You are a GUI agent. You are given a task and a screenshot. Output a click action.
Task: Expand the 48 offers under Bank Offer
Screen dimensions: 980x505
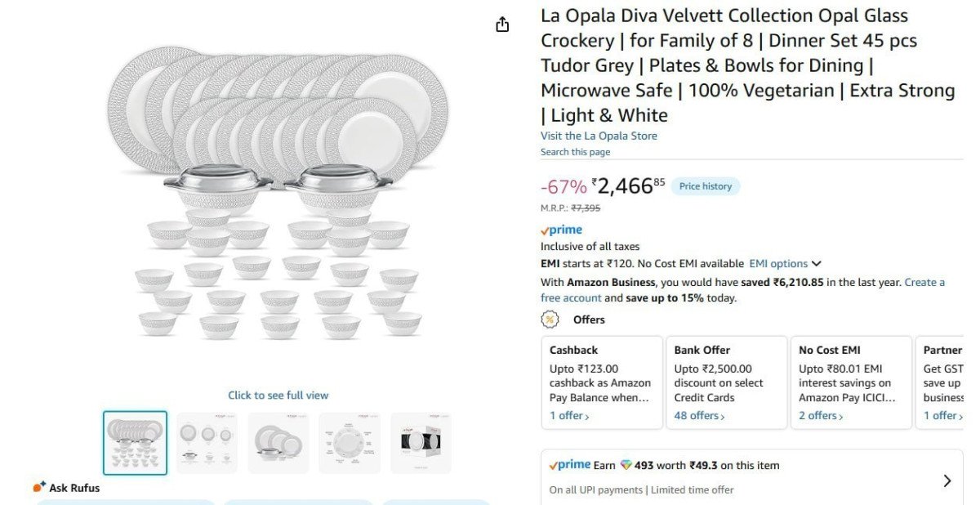[x=698, y=415]
